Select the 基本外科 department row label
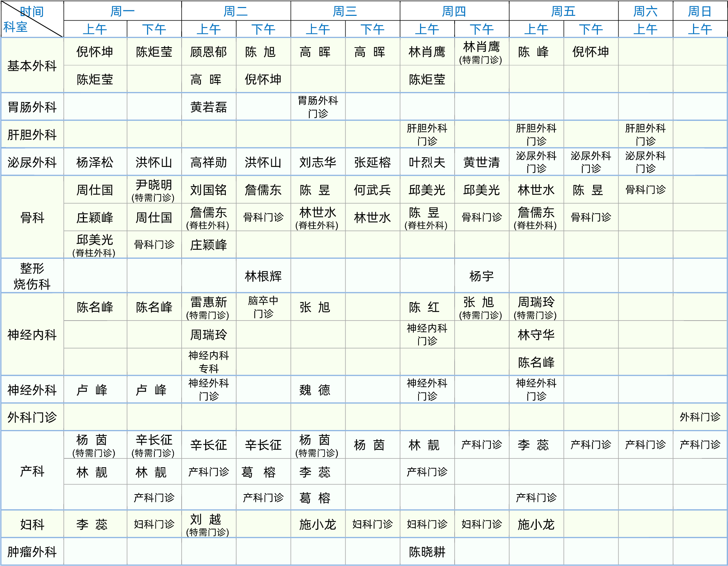 pos(32,66)
